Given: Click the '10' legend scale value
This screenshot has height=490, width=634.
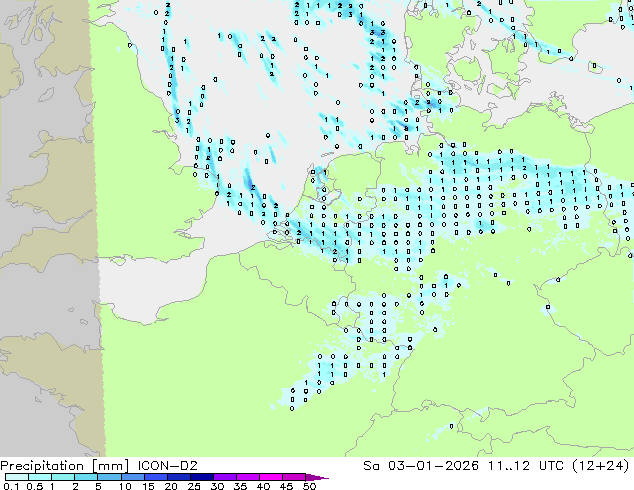Looking at the screenshot, I should pos(125,486).
